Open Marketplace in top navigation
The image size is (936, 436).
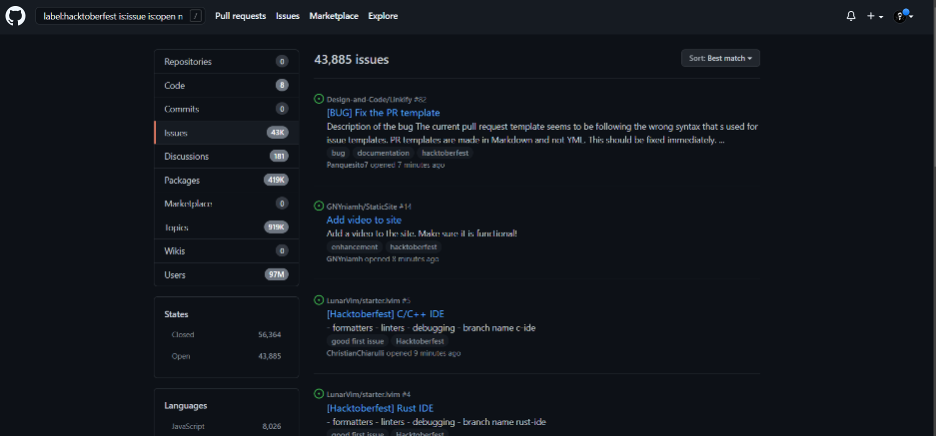tap(334, 16)
